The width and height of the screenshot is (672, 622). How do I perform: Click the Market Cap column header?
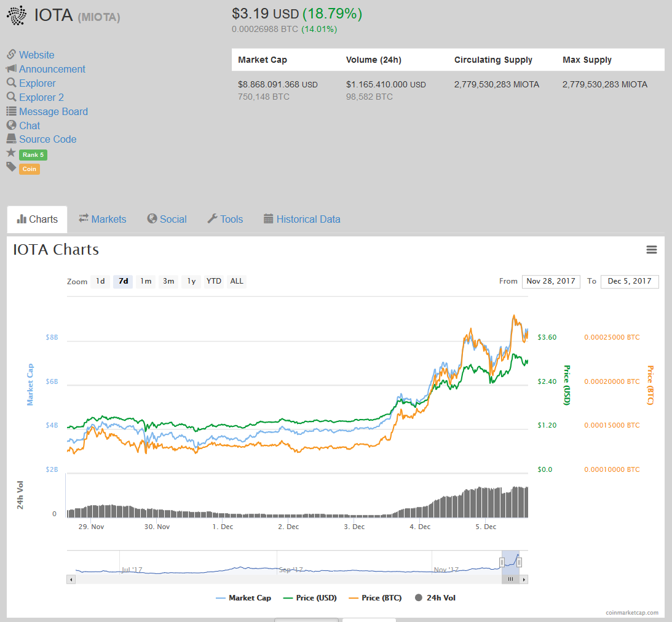click(263, 60)
